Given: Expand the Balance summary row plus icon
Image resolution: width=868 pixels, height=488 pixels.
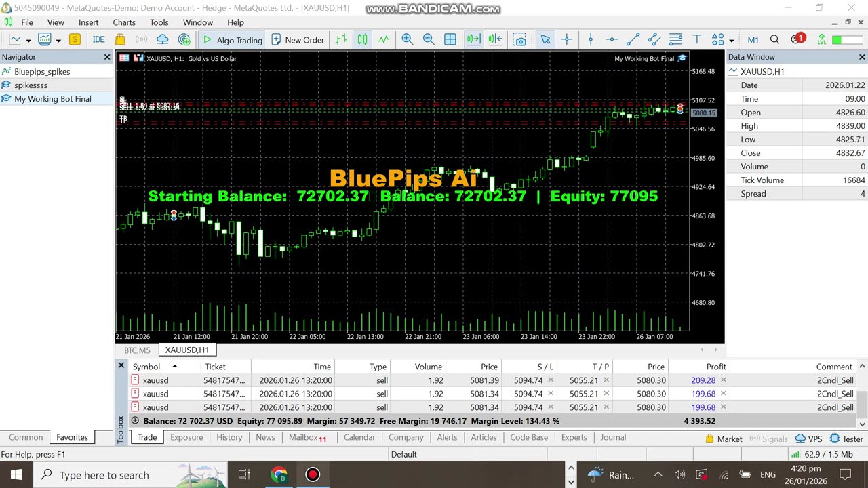Looking at the screenshot, I should [x=135, y=421].
